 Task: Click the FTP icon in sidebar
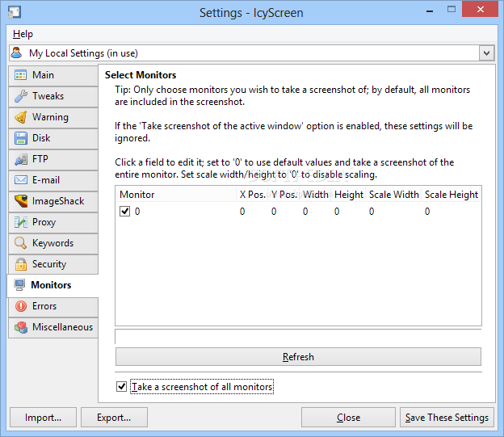click(20, 159)
